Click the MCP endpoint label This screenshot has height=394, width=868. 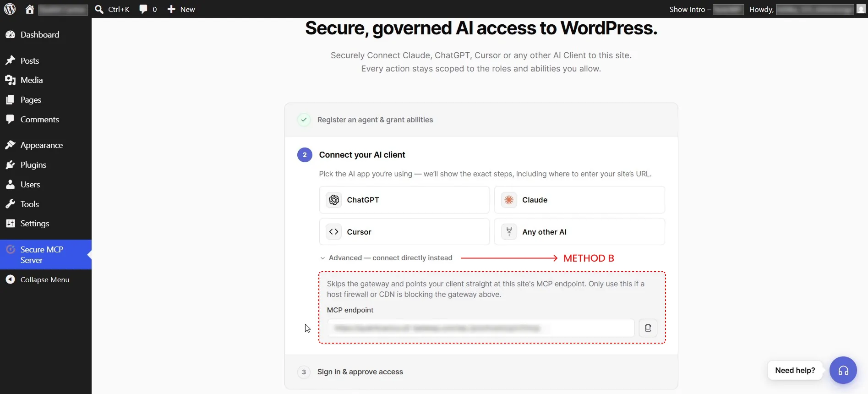click(350, 310)
